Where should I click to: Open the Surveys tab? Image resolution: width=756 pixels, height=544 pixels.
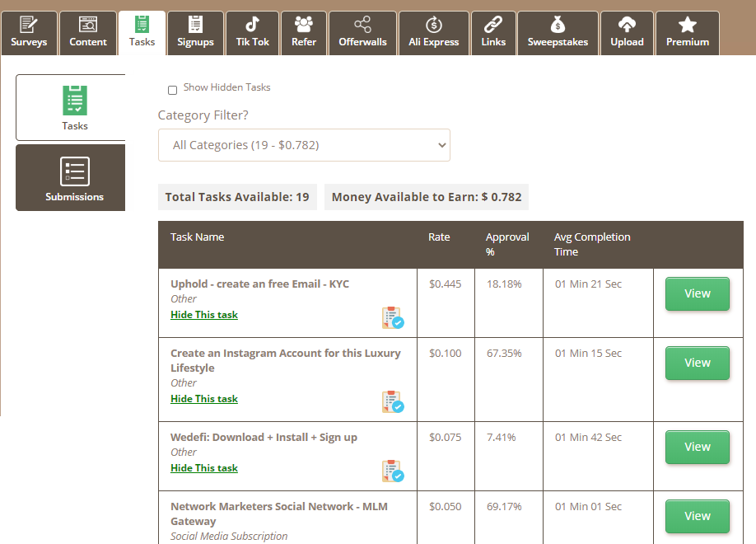click(x=29, y=33)
